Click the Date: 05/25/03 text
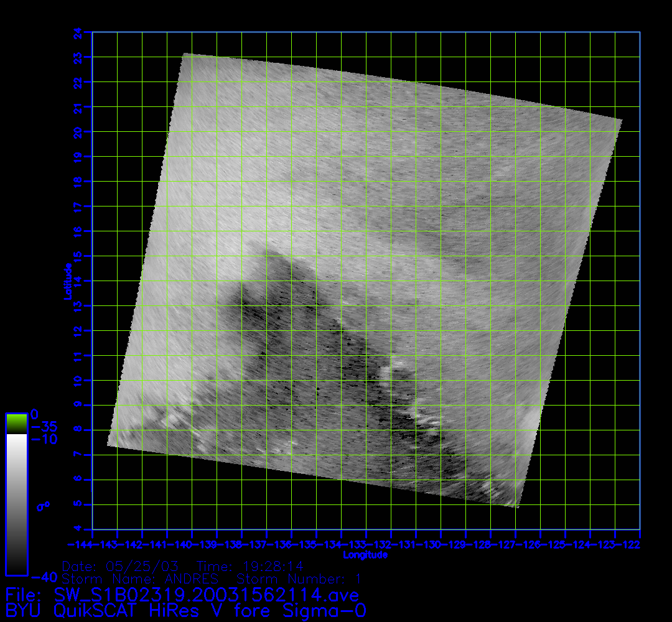This screenshot has width=672, height=622. tap(120, 567)
